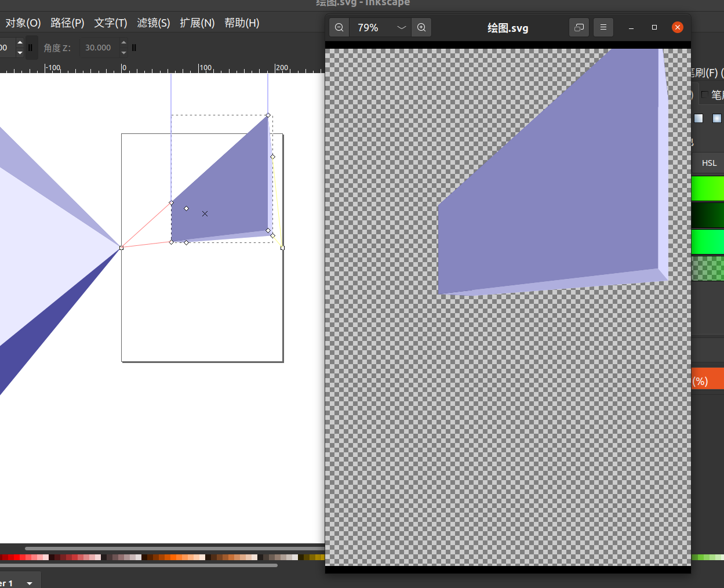The width and height of the screenshot is (724, 588).
Task: Tick the checkbox beside the stroke tab label
Action: (x=705, y=95)
